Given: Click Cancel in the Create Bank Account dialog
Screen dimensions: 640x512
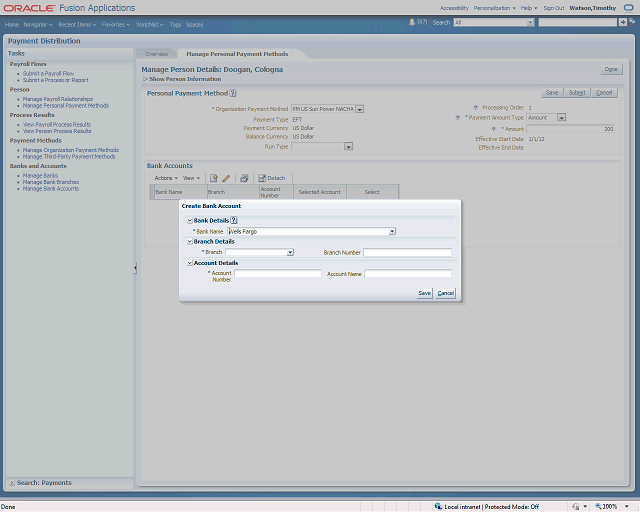Looking at the screenshot, I should tap(445, 293).
